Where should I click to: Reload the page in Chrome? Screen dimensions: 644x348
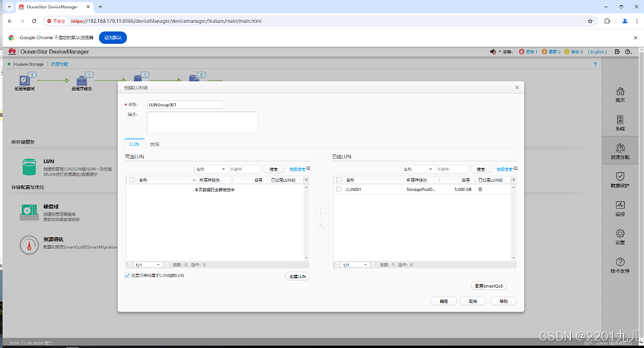pos(34,21)
